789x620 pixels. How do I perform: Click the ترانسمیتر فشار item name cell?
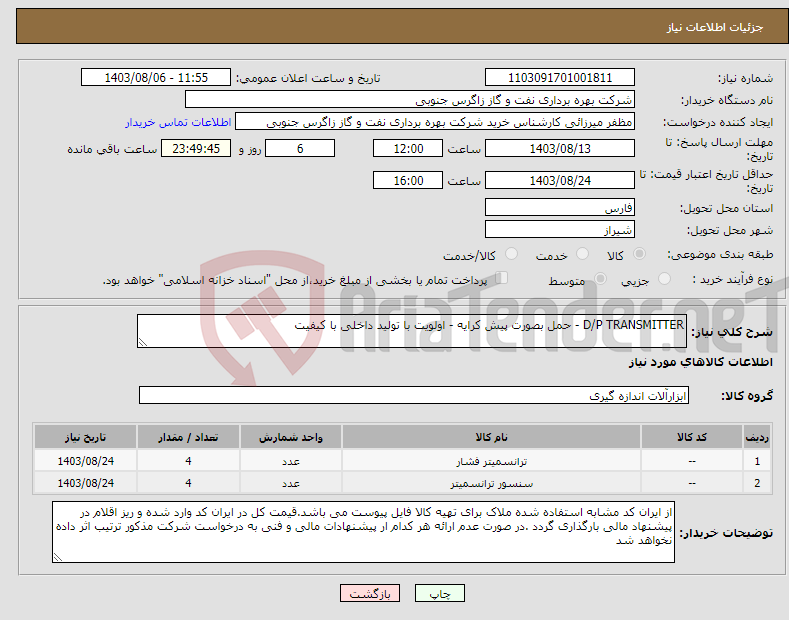tap(491, 461)
